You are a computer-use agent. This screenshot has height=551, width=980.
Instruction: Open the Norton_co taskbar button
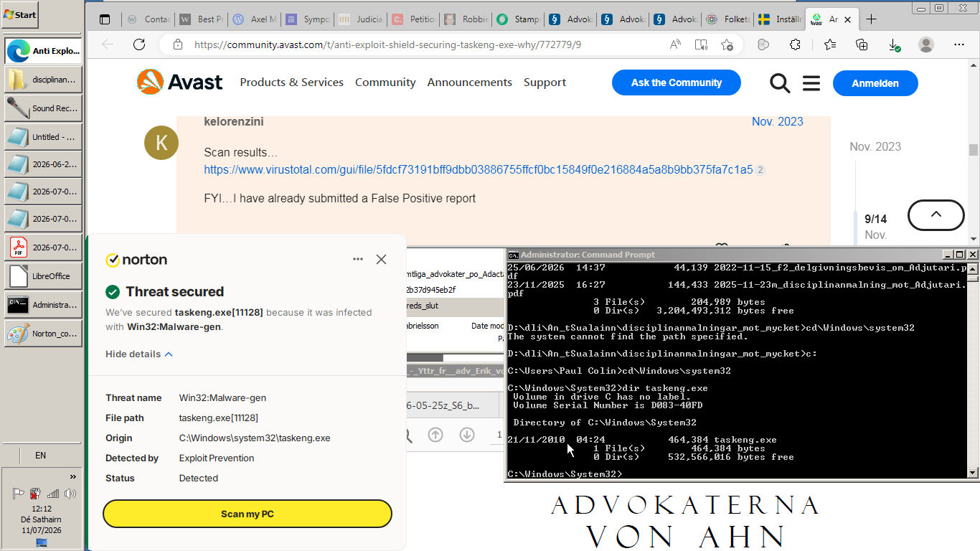click(43, 334)
